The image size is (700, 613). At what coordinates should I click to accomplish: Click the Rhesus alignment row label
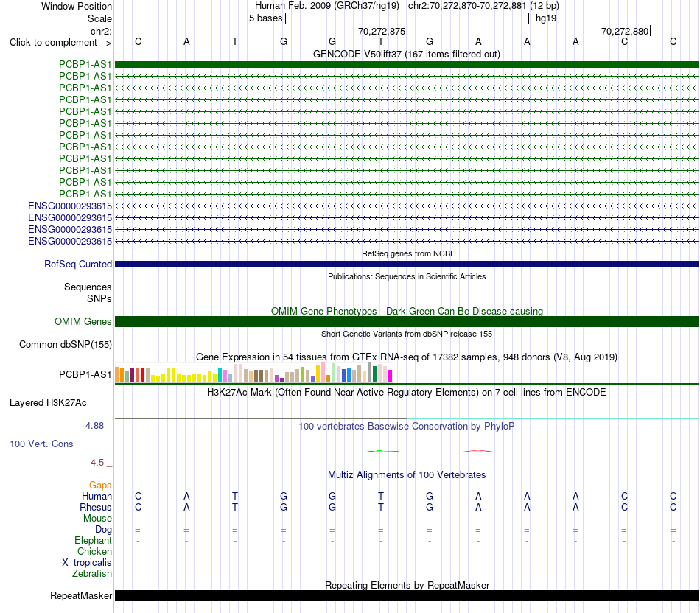(96, 507)
